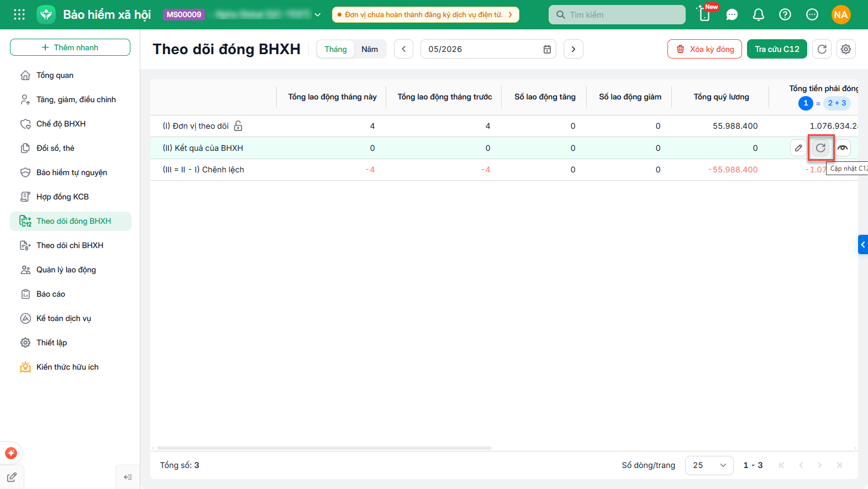This screenshot has width=868, height=489.
Task: Open Theo dõi chi BHXH menu
Action: [x=71, y=245]
